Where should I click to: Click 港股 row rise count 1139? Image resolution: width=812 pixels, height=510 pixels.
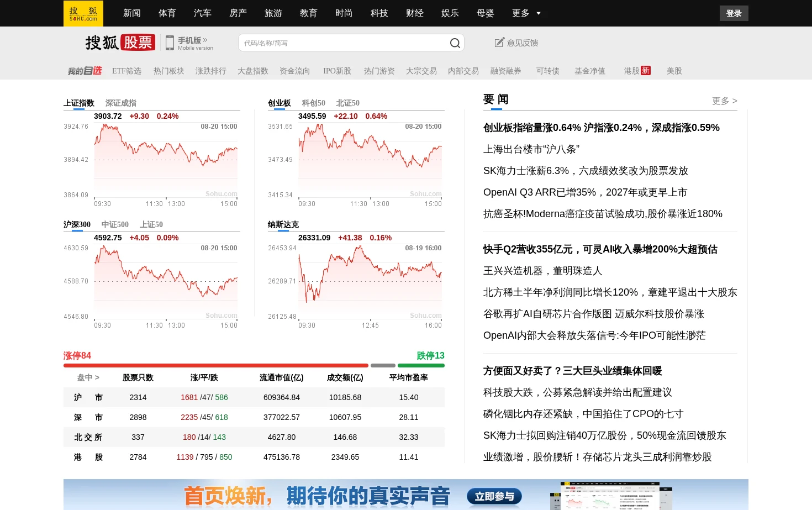point(185,457)
